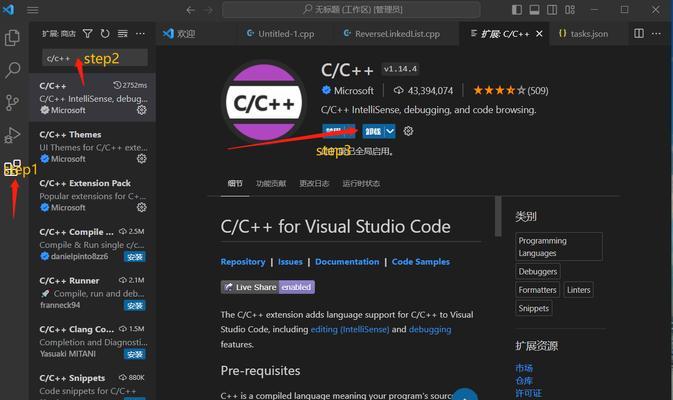Viewport: 673px width, 400px height.
Task: Click the extension details vertical scrollbar
Action: pyautogui.click(x=498, y=216)
